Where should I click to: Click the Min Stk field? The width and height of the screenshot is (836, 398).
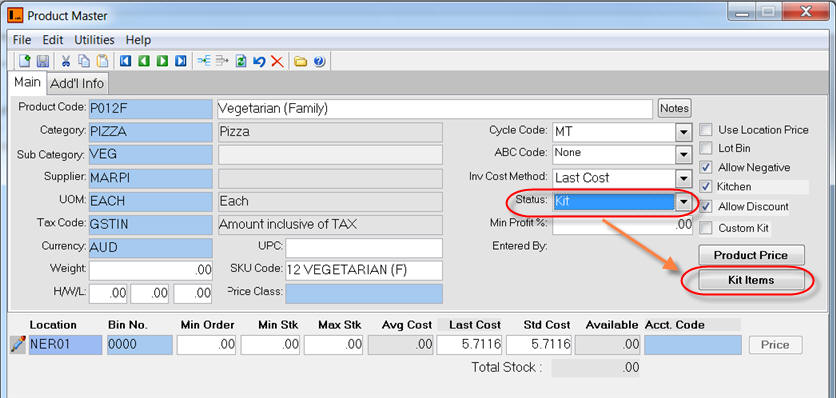(270, 345)
